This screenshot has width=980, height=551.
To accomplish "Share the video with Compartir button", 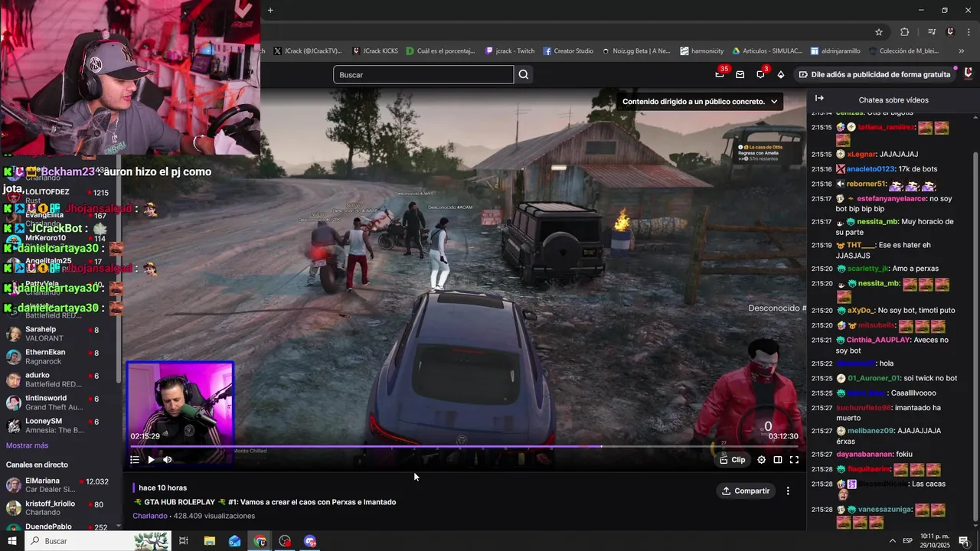I will click(x=746, y=491).
